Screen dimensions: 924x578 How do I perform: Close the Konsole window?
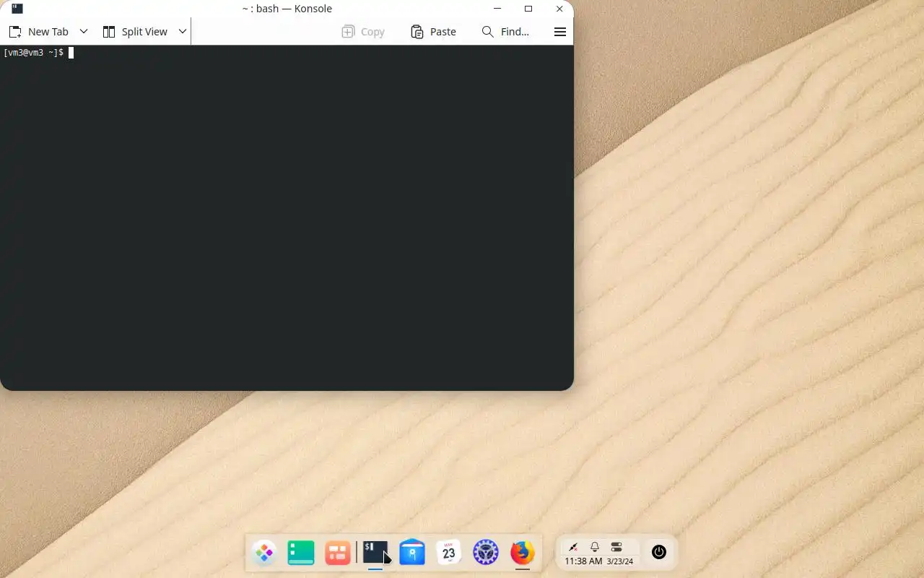(x=559, y=9)
